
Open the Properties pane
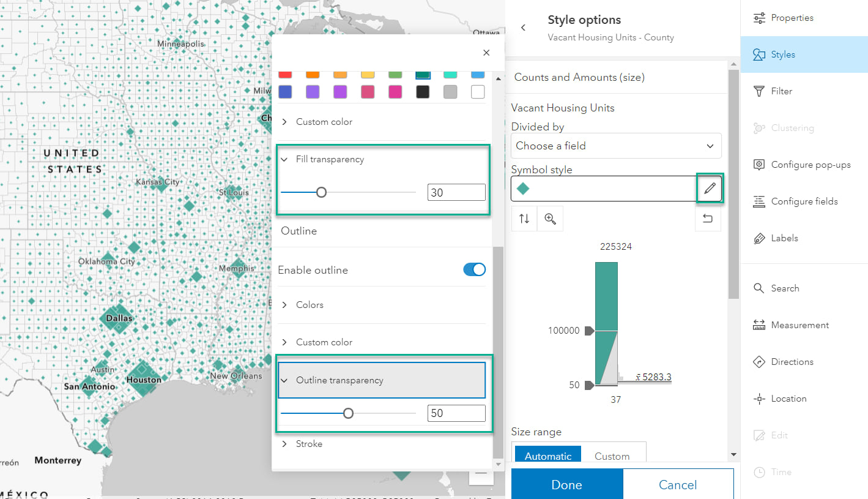804,18
